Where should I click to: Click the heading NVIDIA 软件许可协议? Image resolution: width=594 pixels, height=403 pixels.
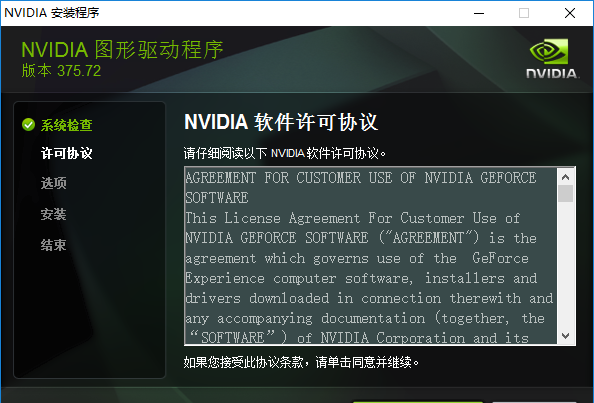tap(281, 122)
